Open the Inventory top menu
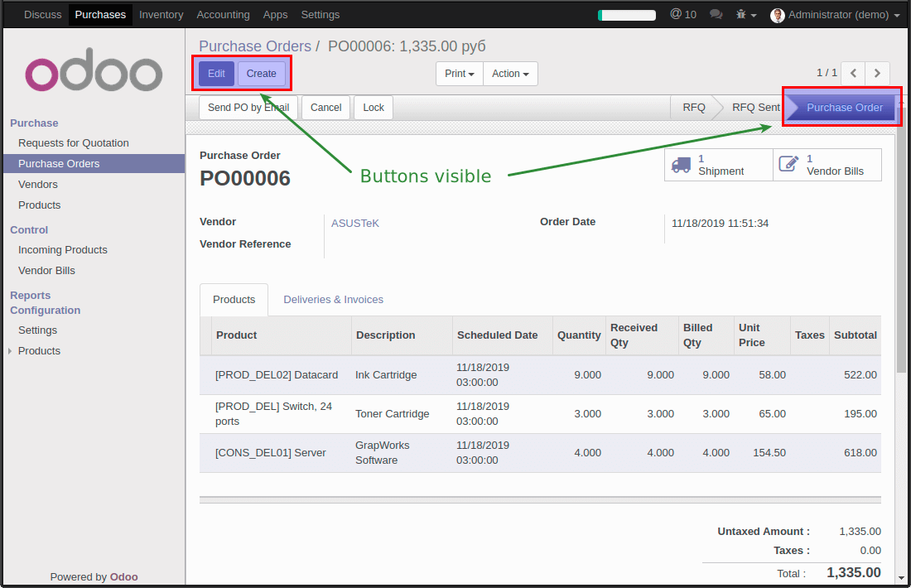This screenshot has width=911, height=588. (x=161, y=15)
